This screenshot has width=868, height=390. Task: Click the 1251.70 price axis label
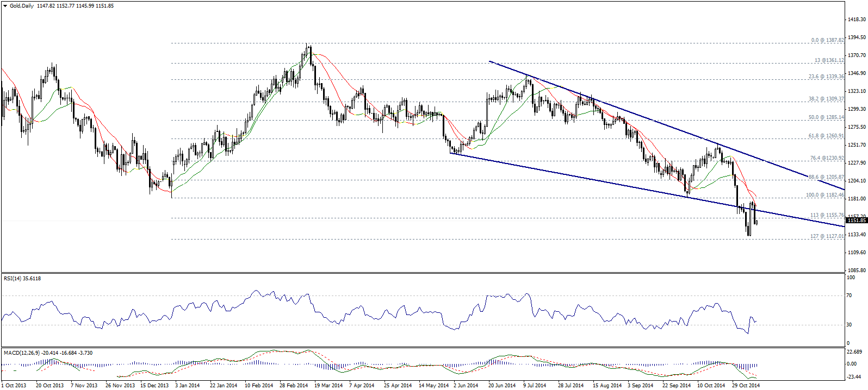coord(857,145)
